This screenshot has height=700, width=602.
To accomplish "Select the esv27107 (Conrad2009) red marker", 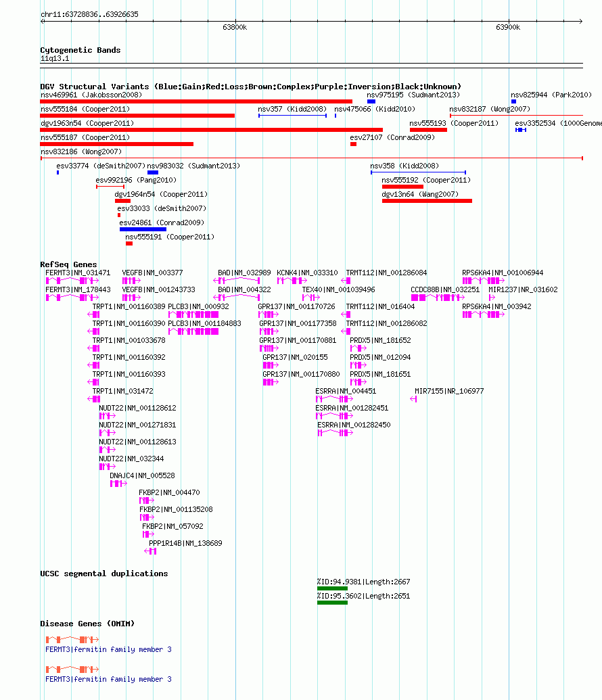I will point(353,144).
